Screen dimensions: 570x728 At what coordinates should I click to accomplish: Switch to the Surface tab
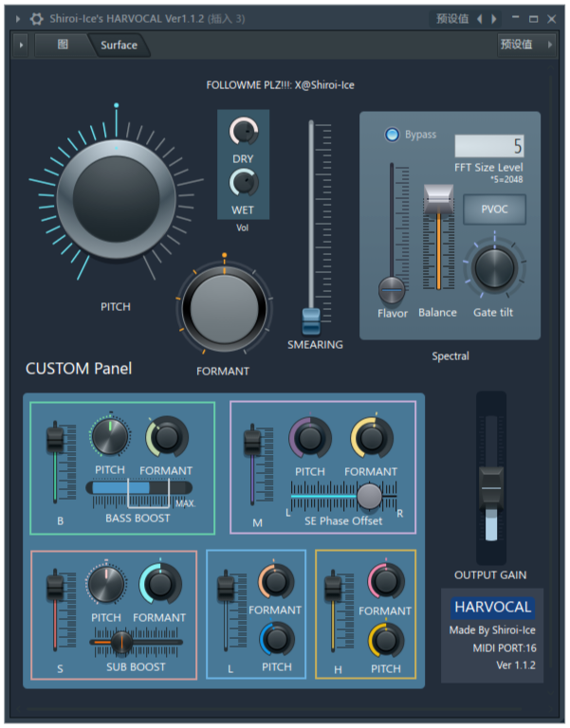pos(119,45)
